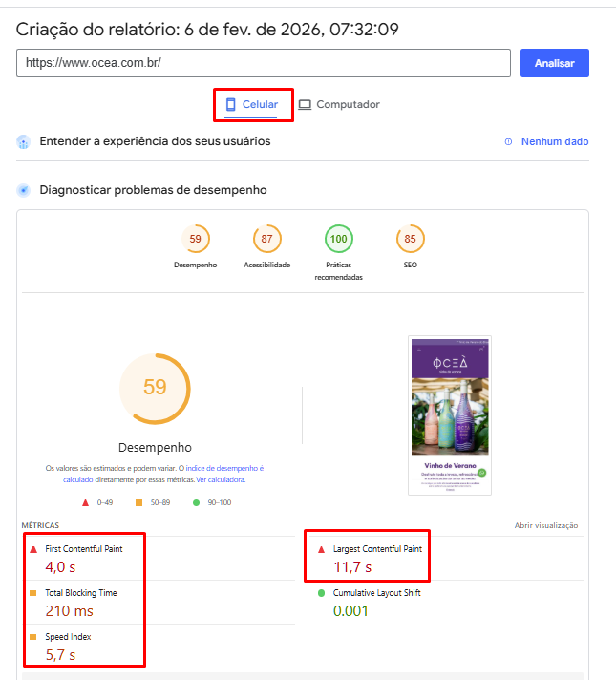
Task: Click the orange square next to Total Blocking Time
Action: (x=33, y=593)
